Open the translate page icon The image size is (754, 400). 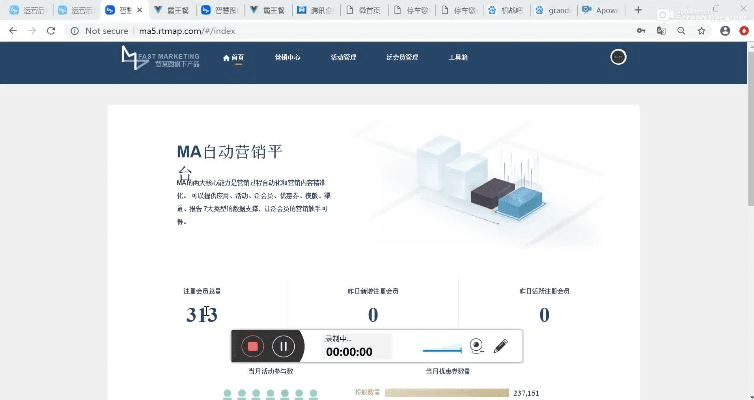click(661, 31)
